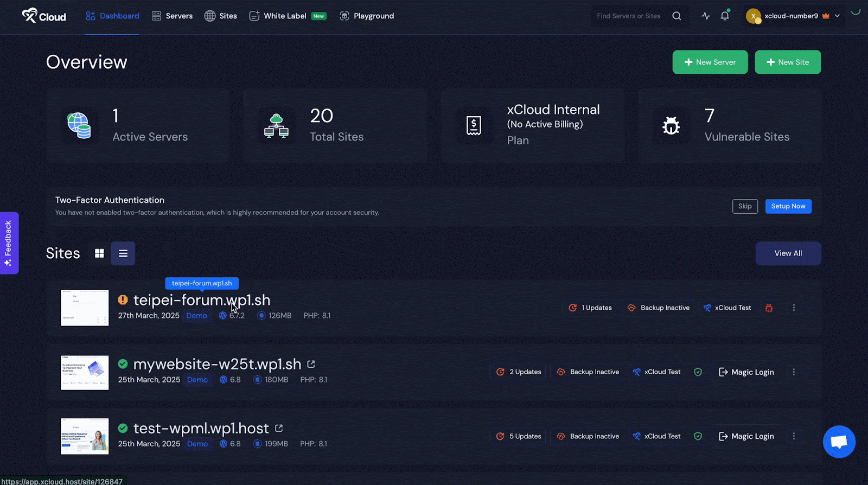Image resolution: width=868 pixels, height=485 pixels.
Task: Click the search magnifier icon
Action: (x=676, y=16)
